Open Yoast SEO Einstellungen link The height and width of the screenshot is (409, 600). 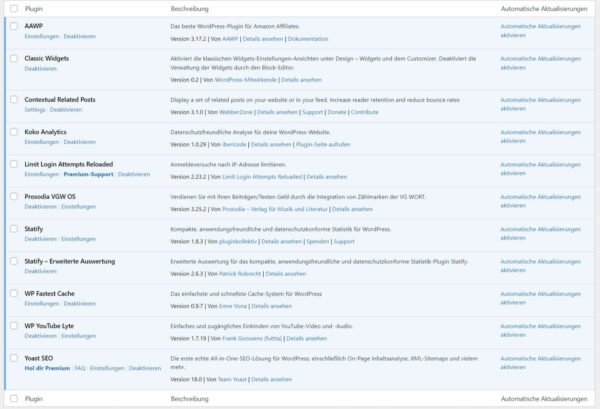pos(107,368)
